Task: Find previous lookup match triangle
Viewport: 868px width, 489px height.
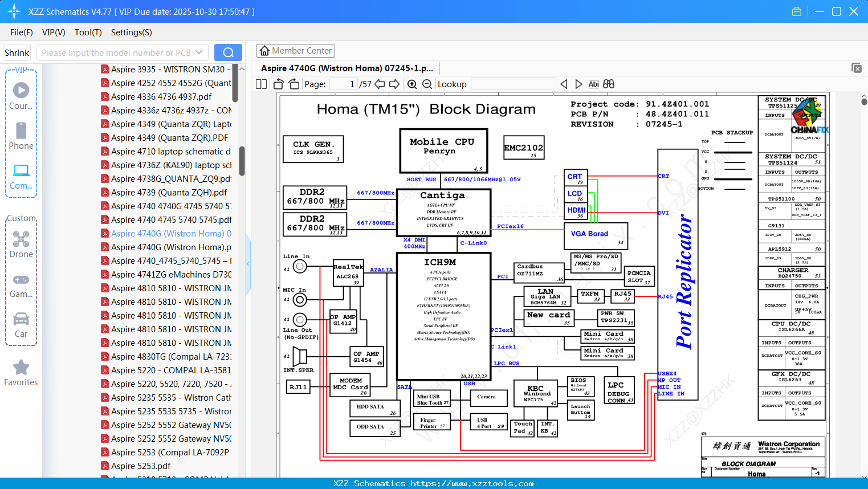Action: click(564, 84)
